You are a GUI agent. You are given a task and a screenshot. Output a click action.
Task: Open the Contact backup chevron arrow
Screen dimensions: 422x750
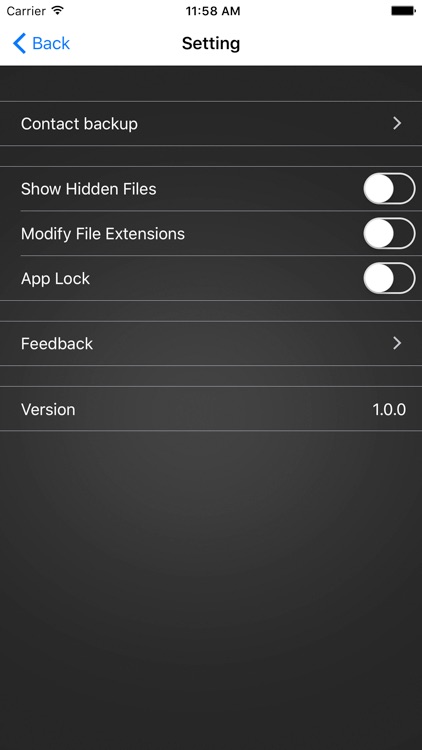click(x=397, y=123)
